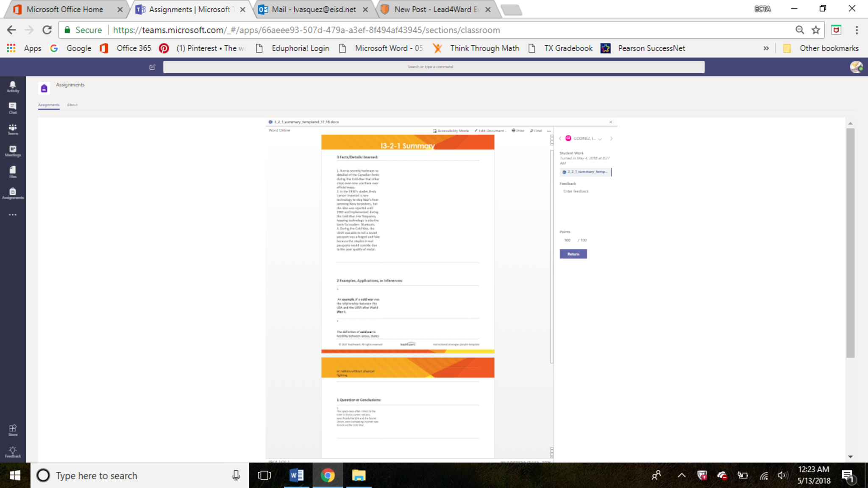The height and width of the screenshot is (488, 868).
Task: Expand the student name GODINEZ dropdown
Action: click(x=600, y=139)
